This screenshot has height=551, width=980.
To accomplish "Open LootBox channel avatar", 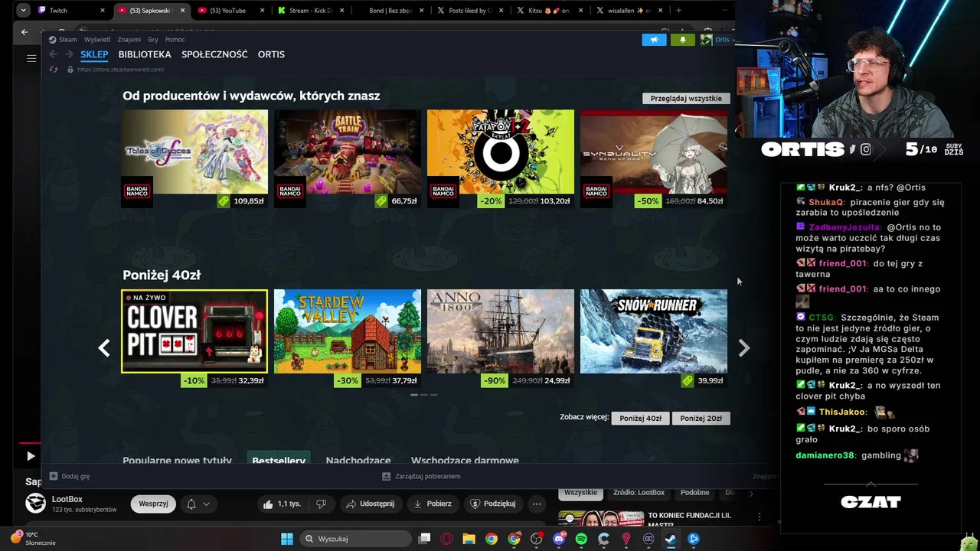I will pos(35,503).
